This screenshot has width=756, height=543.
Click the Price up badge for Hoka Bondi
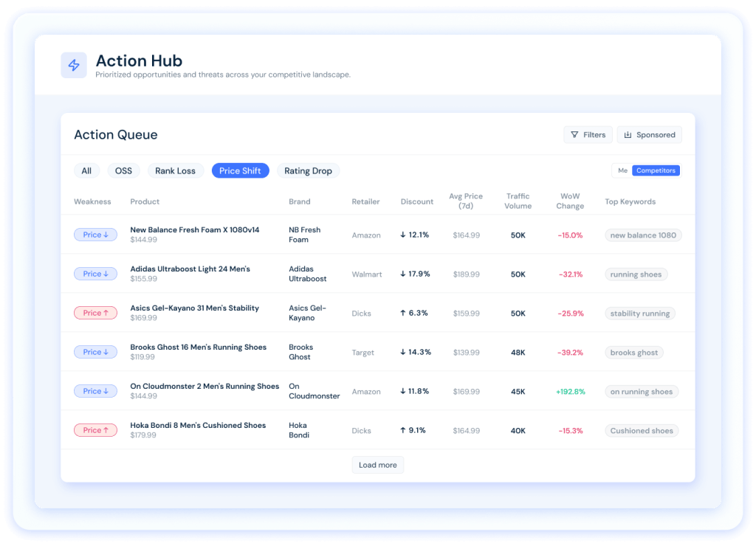95,430
